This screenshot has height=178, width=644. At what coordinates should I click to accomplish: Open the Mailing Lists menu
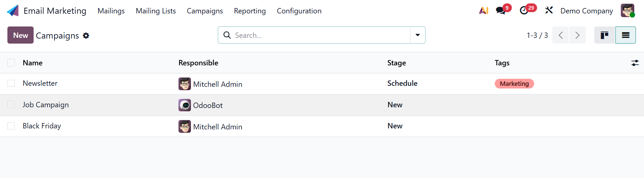156,11
